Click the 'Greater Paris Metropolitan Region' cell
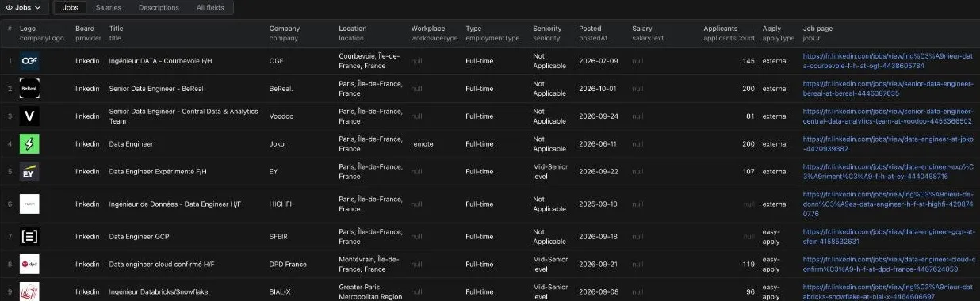 coord(370,291)
